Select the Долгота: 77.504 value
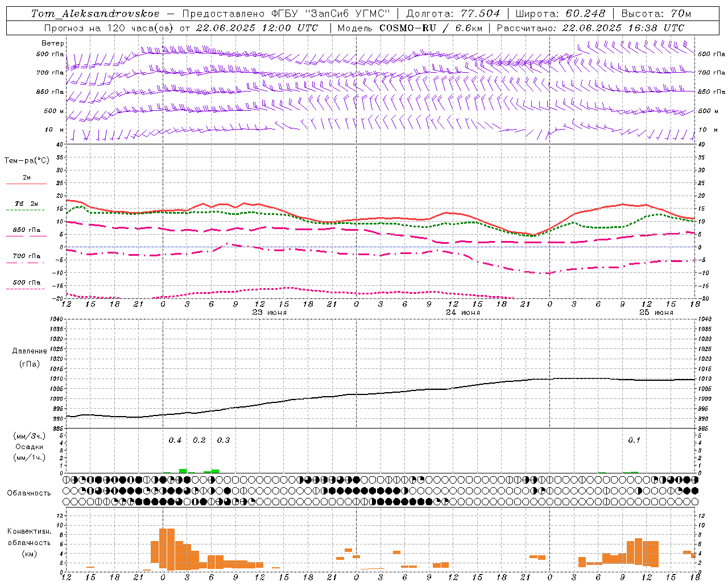728x582 pixels. 453,14
